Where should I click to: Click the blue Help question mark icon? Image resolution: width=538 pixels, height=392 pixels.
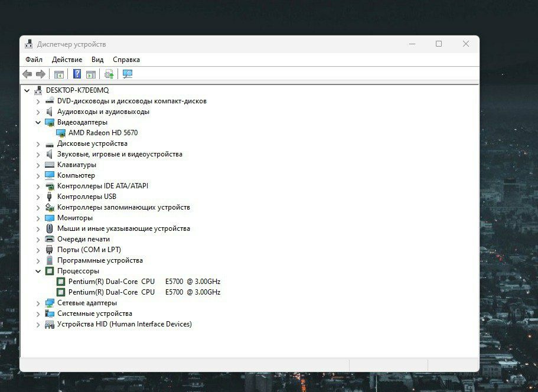tap(77, 74)
